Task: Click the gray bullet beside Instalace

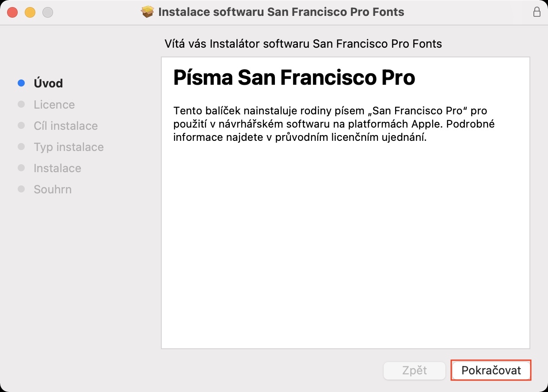Action: pos(21,168)
